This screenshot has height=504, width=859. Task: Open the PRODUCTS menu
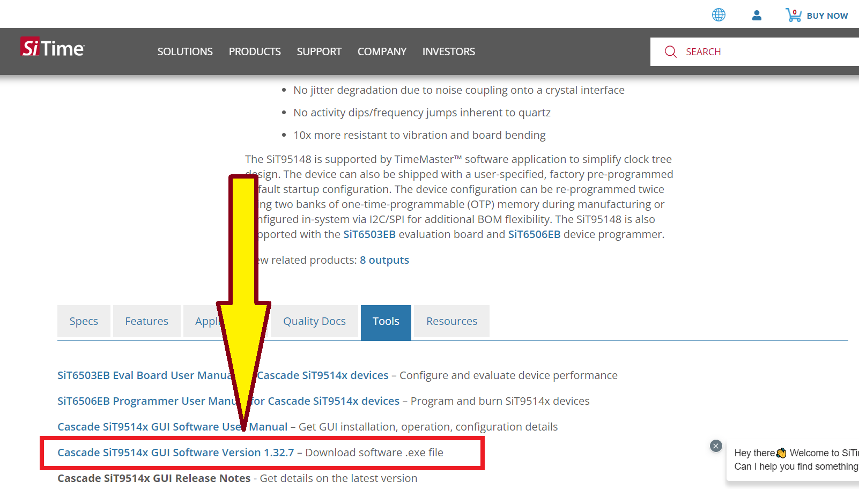(255, 51)
